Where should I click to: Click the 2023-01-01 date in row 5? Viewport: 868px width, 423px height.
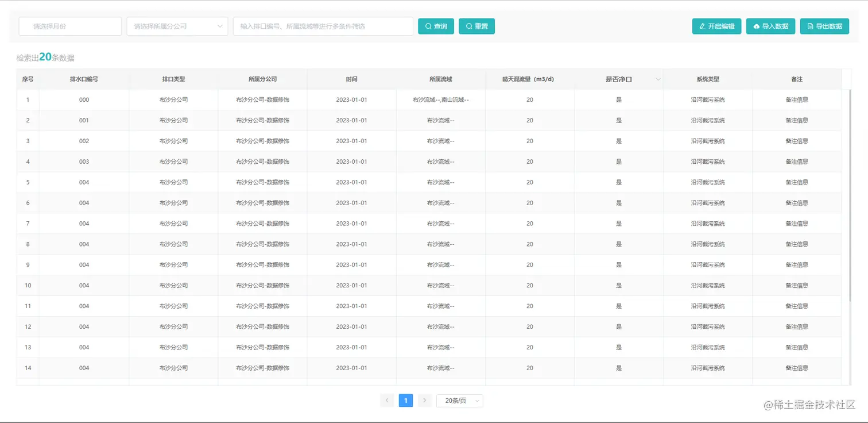[351, 183]
